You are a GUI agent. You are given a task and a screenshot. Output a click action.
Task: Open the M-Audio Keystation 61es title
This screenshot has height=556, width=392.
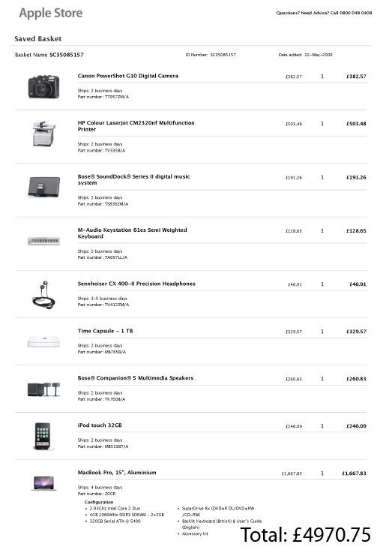pyautogui.click(x=132, y=233)
